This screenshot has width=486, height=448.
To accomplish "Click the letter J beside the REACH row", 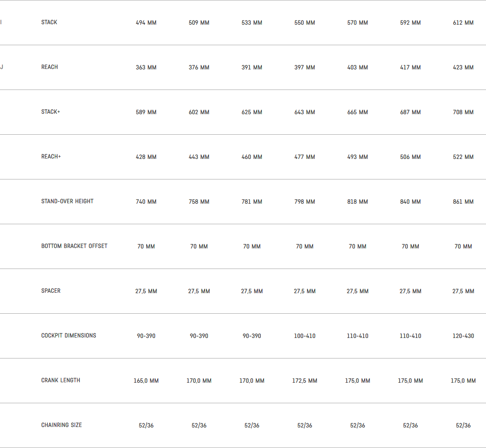I will point(2,67).
